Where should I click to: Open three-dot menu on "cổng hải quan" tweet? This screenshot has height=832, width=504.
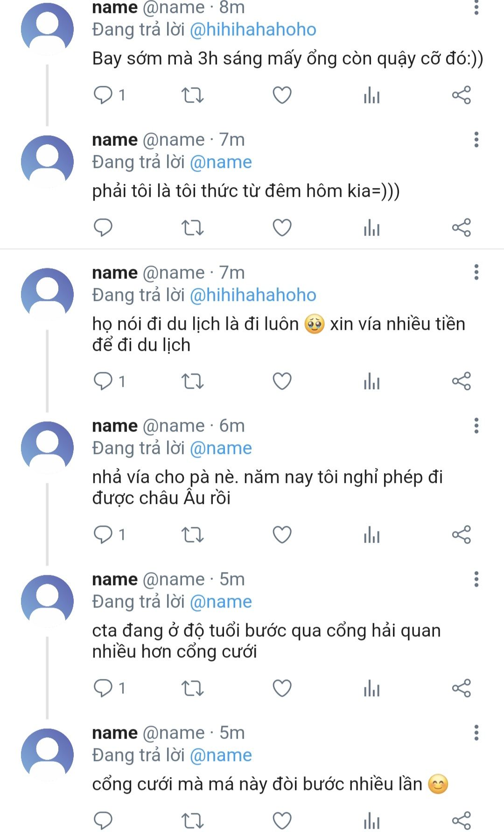coord(476,579)
